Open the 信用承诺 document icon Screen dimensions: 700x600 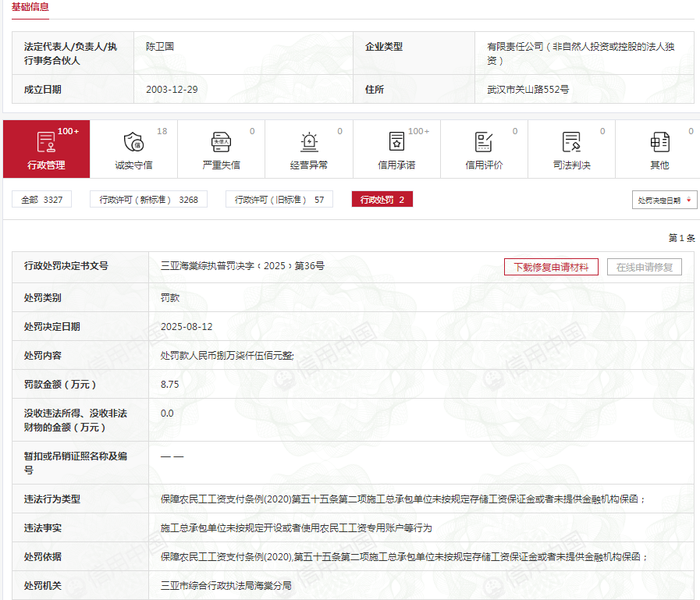click(396, 142)
